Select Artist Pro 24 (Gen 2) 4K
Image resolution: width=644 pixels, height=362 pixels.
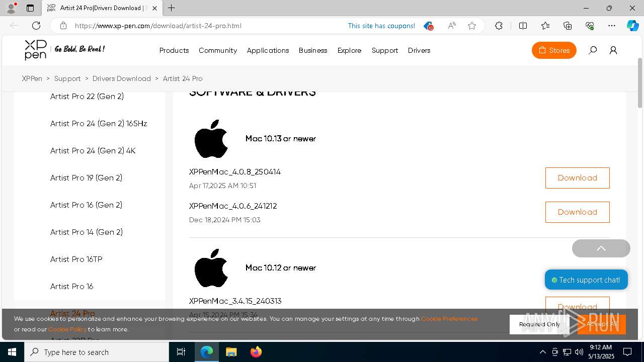[93, 150]
